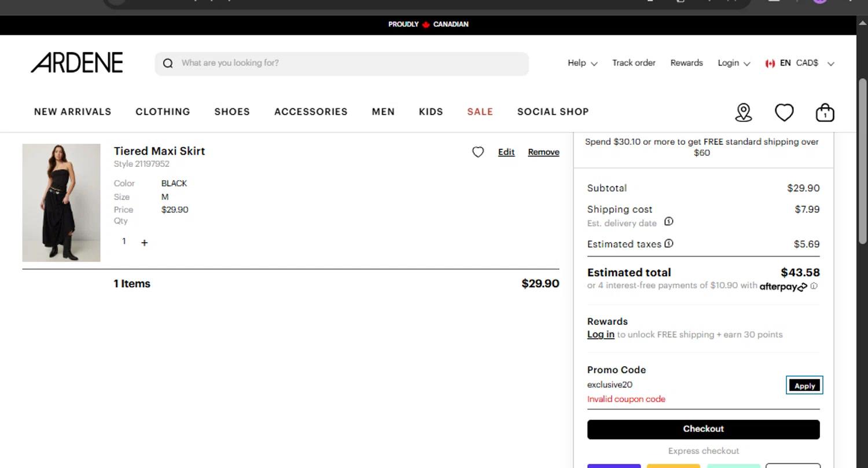The image size is (868, 468).
Task: Open the Kids menu
Action: [431, 112]
